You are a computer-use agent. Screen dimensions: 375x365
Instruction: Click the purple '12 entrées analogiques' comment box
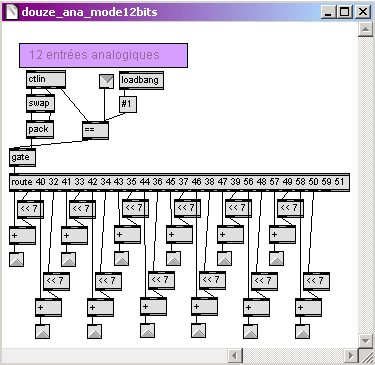(103, 55)
